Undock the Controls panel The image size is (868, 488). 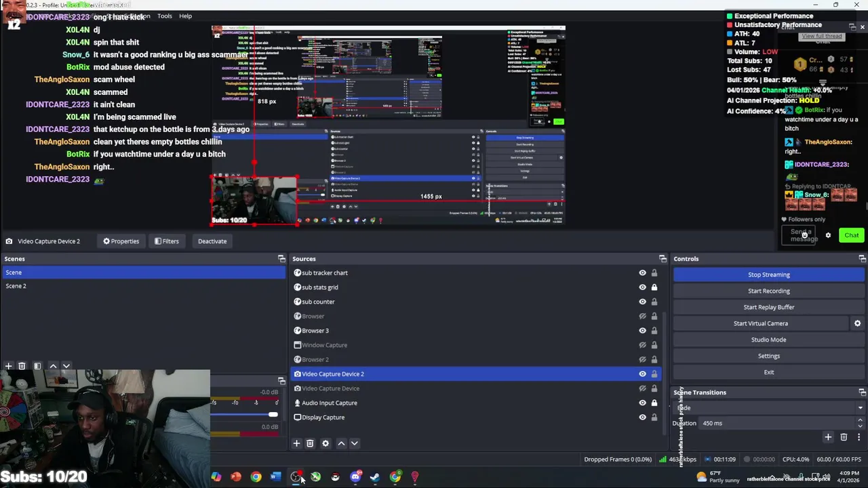(x=862, y=259)
